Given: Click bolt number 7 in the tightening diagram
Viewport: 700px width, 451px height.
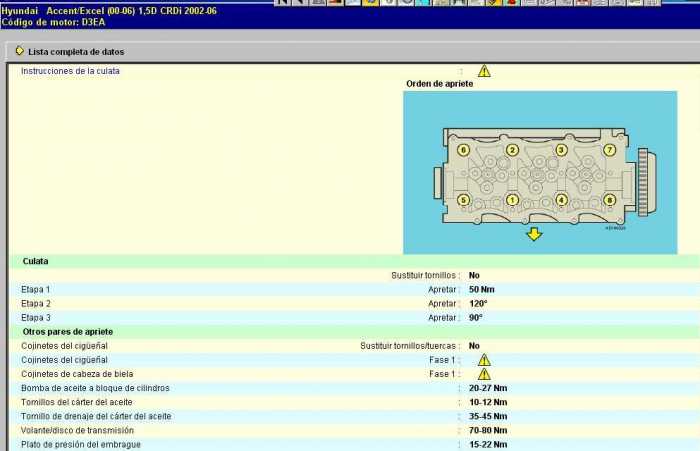Looking at the screenshot, I should click(x=609, y=150).
